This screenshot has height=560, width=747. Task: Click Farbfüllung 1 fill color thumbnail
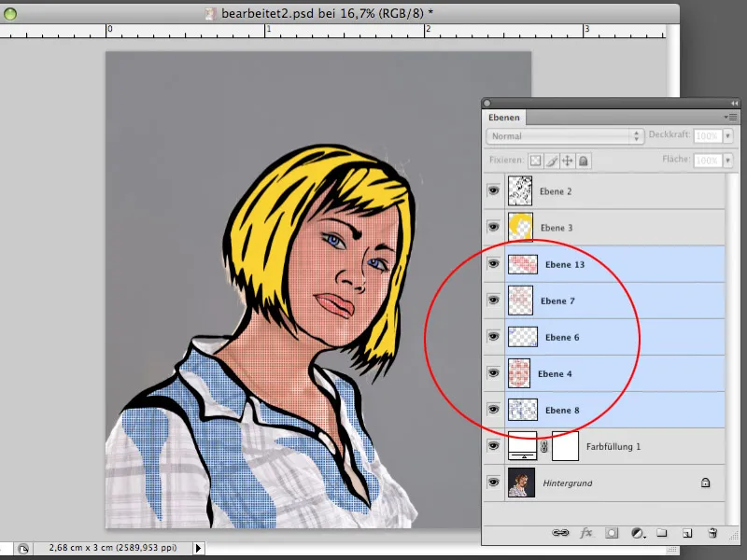(523, 446)
